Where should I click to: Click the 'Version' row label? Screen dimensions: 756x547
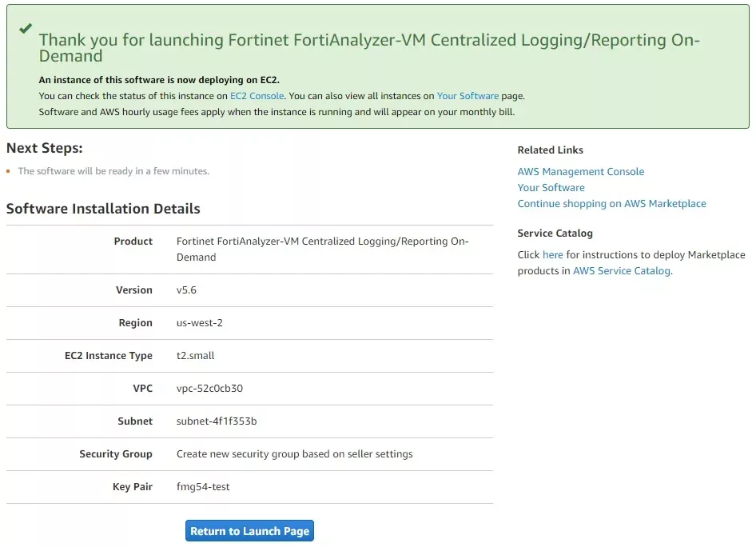pos(134,290)
